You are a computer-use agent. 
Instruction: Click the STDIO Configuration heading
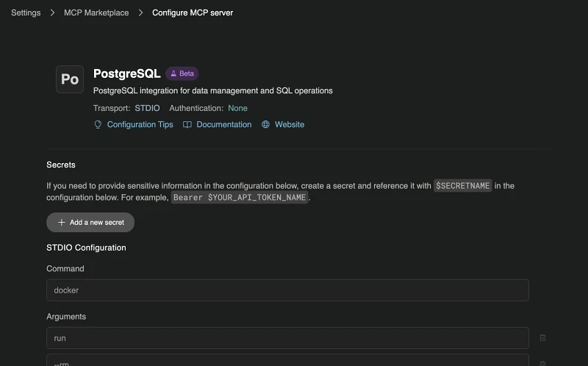click(x=86, y=248)
